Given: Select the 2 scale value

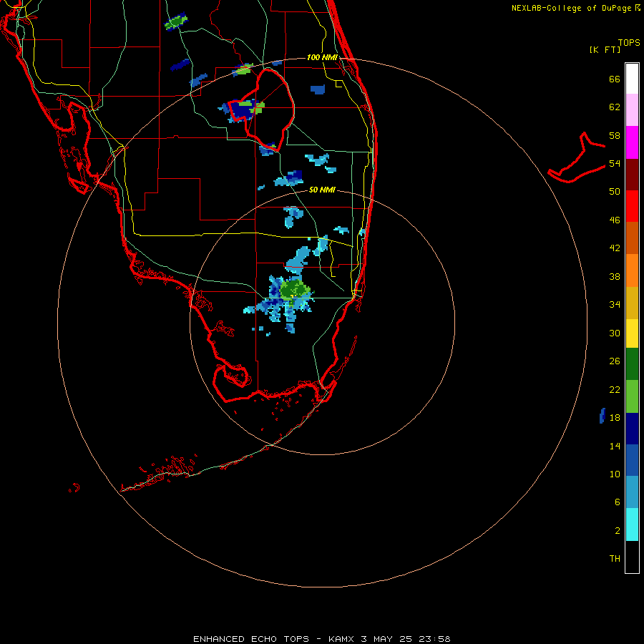Looking at the screenshot, I should tap(618, 531).
